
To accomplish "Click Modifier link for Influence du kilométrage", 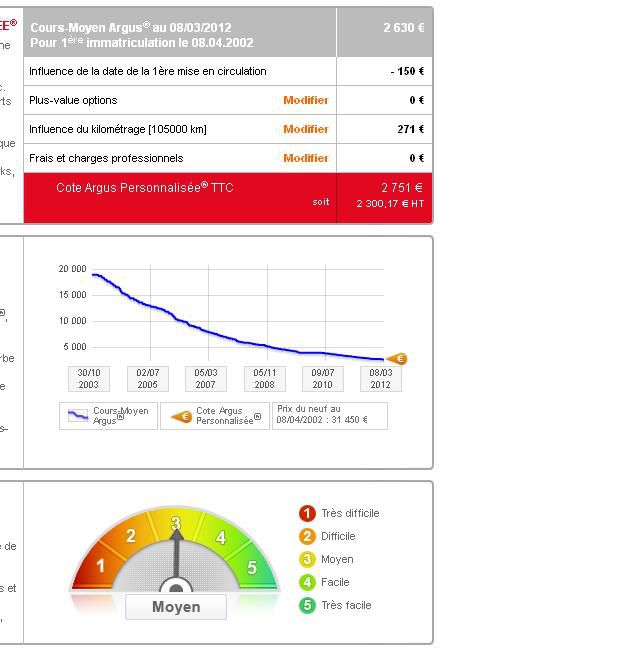I will tap(305, 129).
